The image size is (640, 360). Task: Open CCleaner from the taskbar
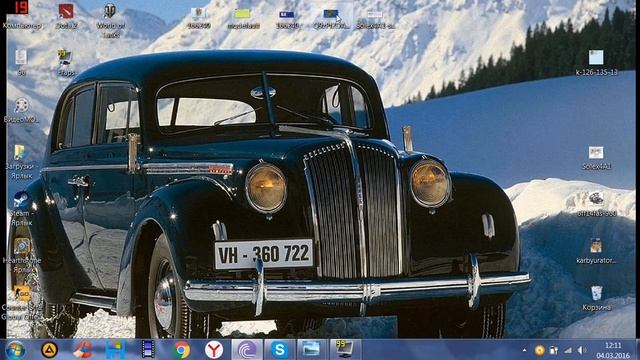tap(83, 350)
